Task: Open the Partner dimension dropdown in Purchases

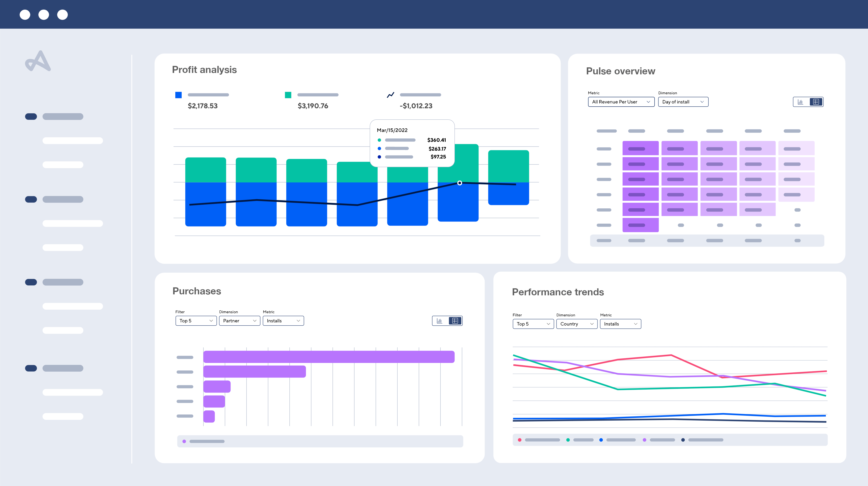Action: click(239, 321)
